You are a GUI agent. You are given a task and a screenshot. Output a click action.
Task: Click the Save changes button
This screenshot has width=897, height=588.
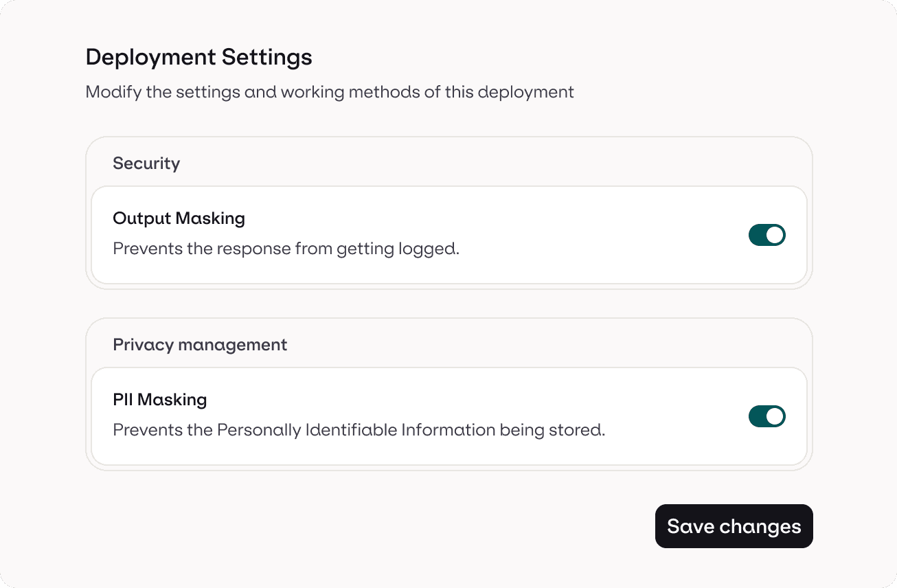point(734,526)
